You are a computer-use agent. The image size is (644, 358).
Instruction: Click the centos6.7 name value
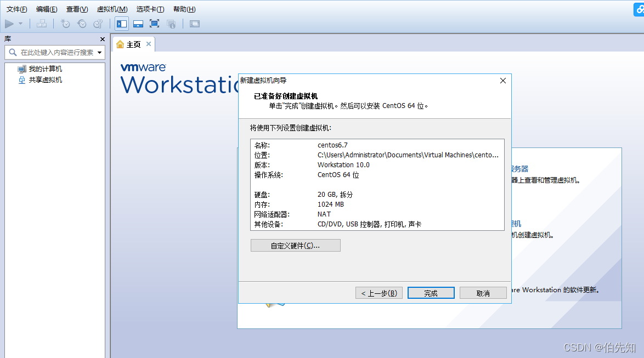pyautogui.click(x=332, y=145)
